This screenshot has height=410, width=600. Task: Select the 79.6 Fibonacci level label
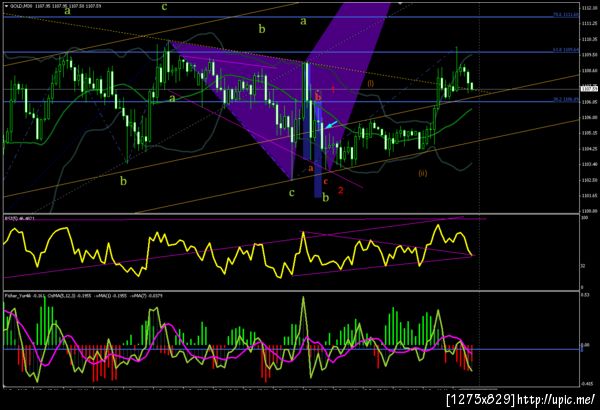point(566,15)
